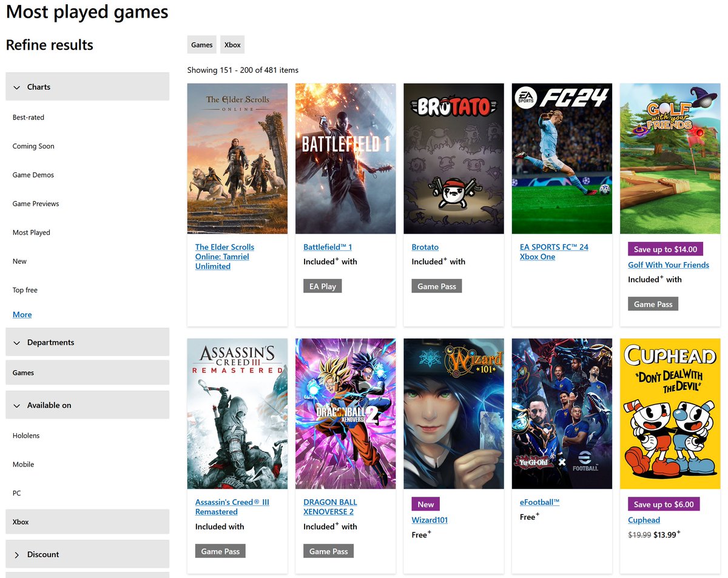Select the New chart filter
This screenshot has width=728, height=578.
click(20, 261)
